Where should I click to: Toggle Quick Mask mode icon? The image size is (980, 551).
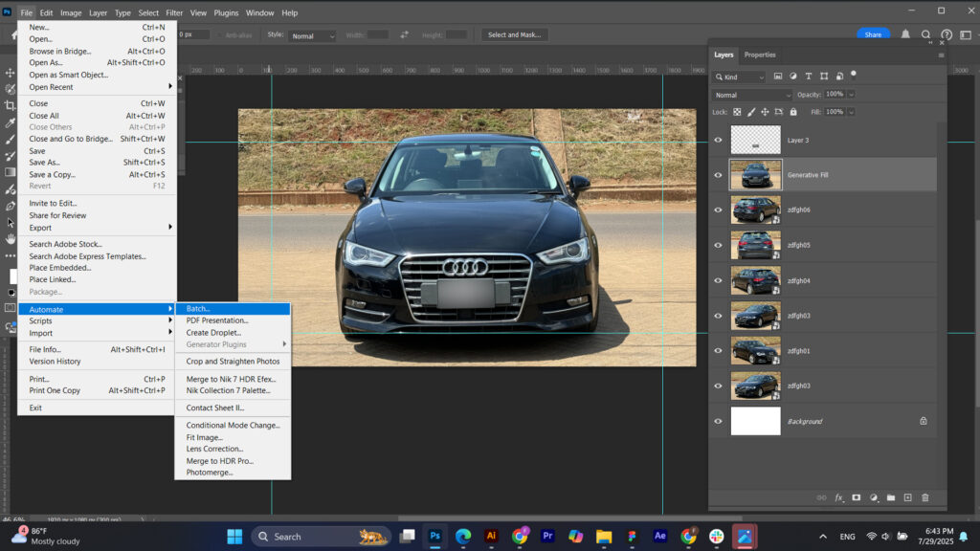[x=10, y=308]
